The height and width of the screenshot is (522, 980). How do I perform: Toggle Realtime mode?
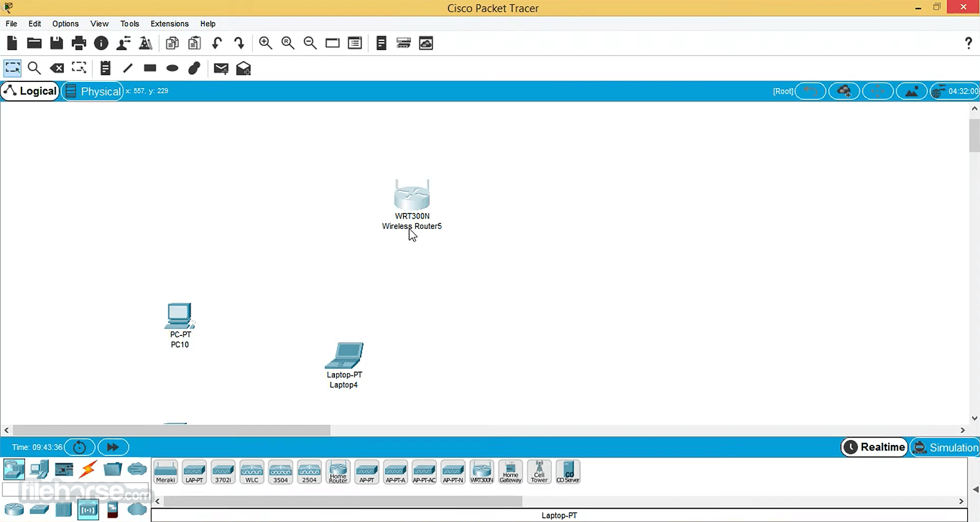click(x=875, y=447)
